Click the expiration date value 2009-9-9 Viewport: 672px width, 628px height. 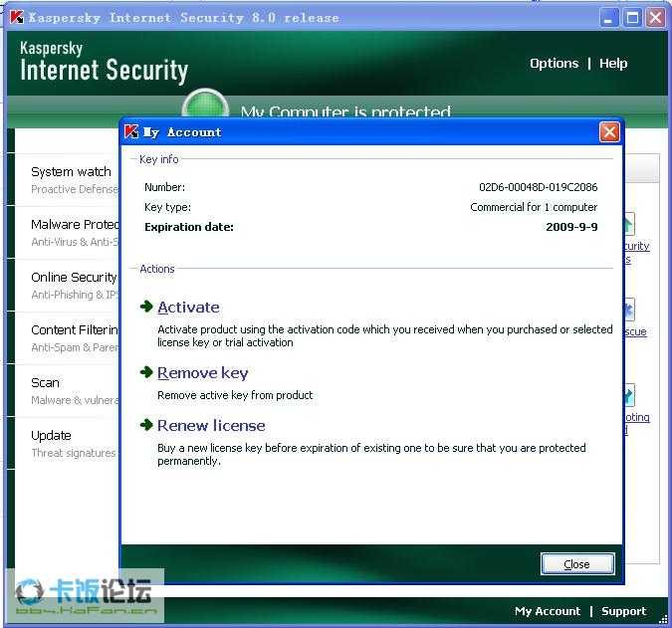click(x=571, y=227)
